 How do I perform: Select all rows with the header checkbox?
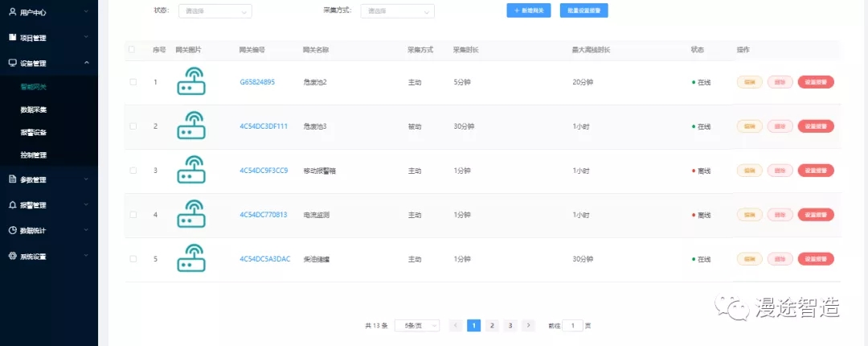[x=133, y=50]
